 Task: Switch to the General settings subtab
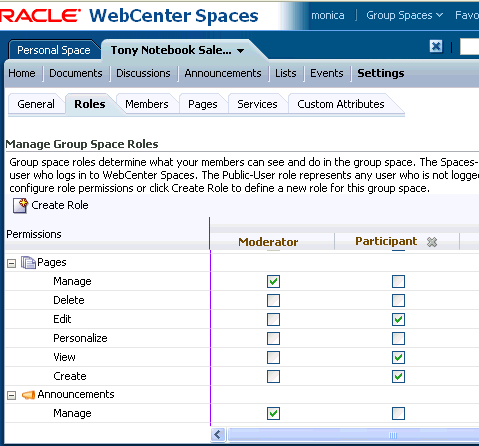tap(36, 104)
